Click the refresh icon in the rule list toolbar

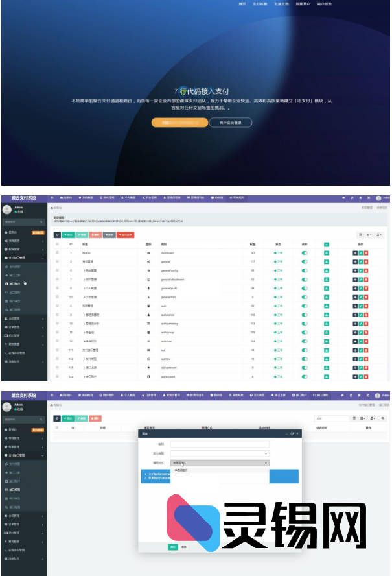(57, 234)
